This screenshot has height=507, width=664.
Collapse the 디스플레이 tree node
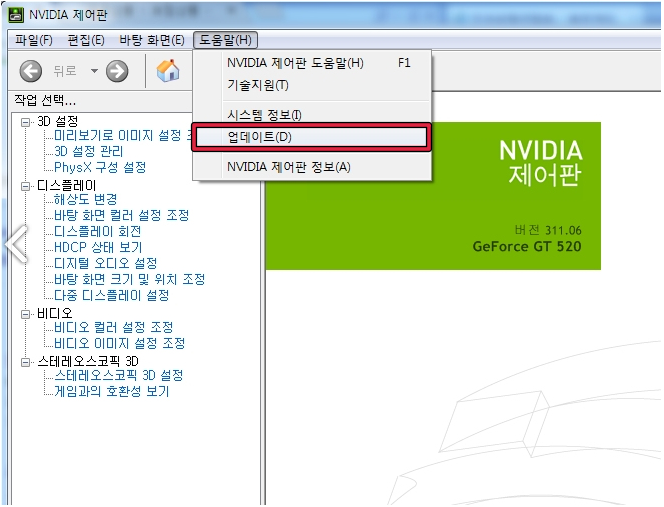(x=25, y=186)
